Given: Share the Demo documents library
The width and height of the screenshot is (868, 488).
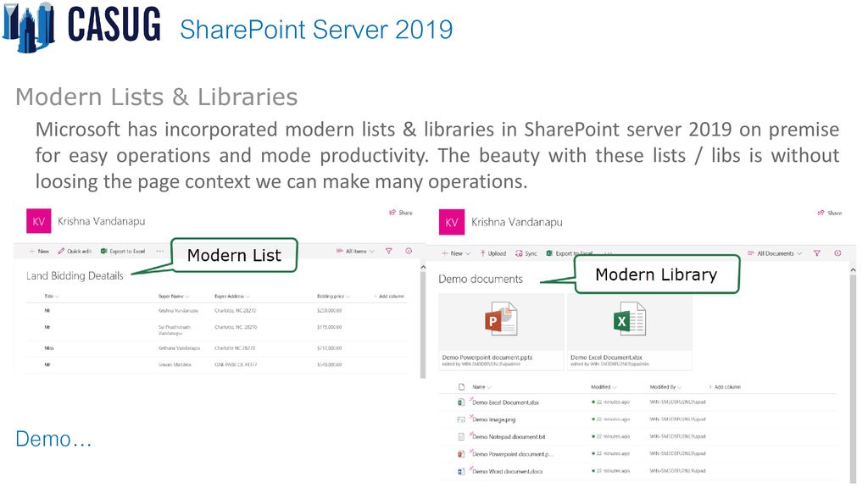Looking at the screenshot, I should tap(830, 213).
